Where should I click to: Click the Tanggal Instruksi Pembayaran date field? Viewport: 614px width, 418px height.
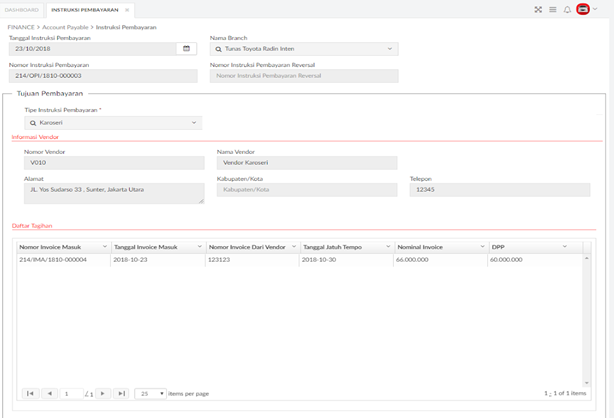click(x=93, y=49)
